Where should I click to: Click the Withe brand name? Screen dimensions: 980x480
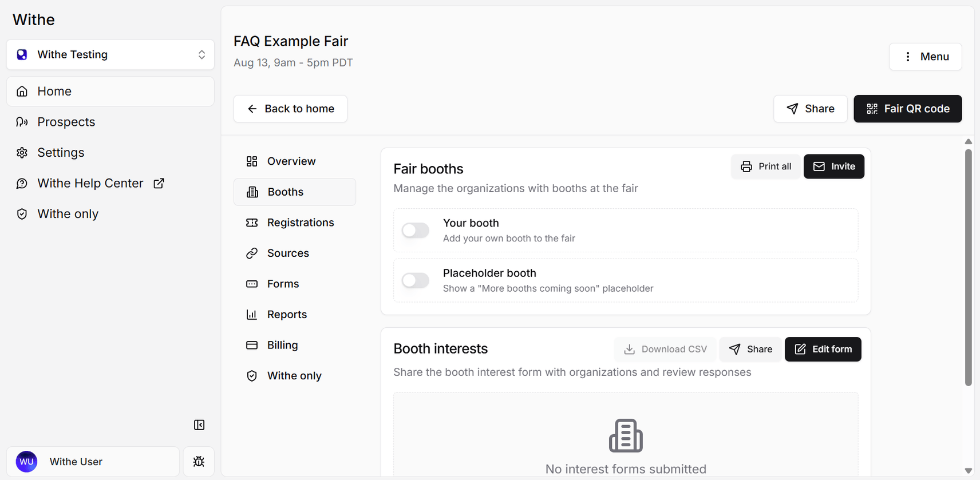coord(34,20)
